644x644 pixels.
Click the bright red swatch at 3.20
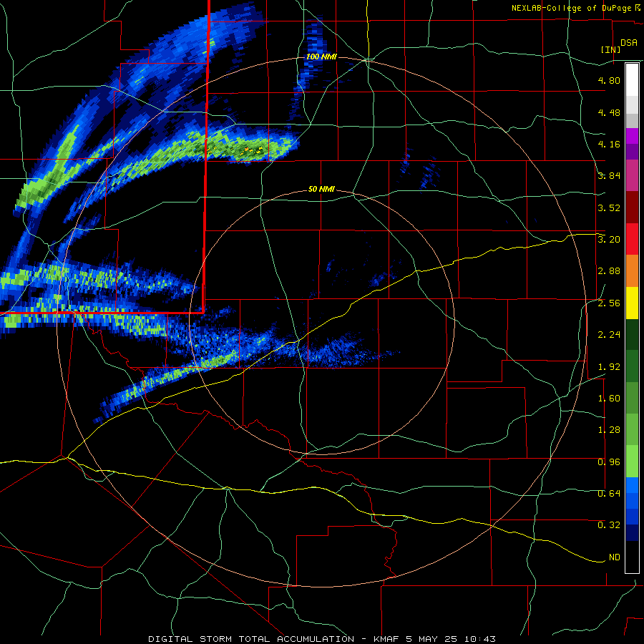tap(632, 239)
